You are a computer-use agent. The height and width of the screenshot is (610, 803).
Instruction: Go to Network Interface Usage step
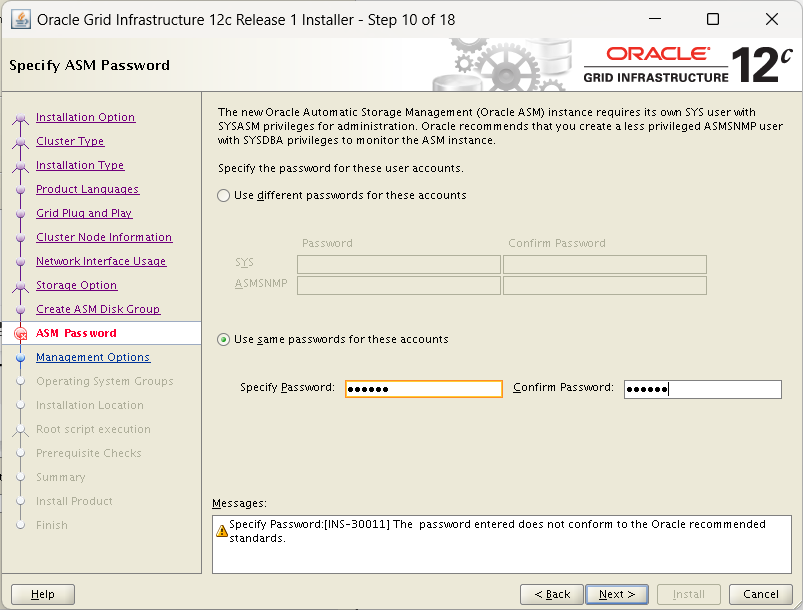coord(101,261)
